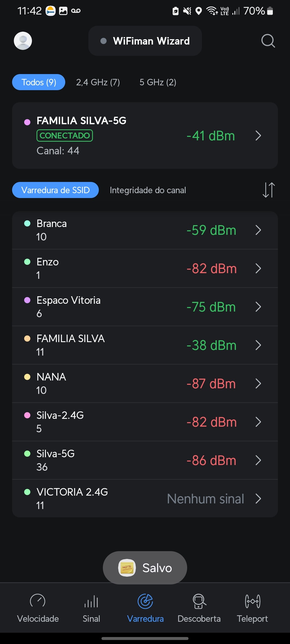The width and height of the screenshot is (290, 644).
Task: Open the Velocidade speed test icon
Action: click(x=38, y=601)
